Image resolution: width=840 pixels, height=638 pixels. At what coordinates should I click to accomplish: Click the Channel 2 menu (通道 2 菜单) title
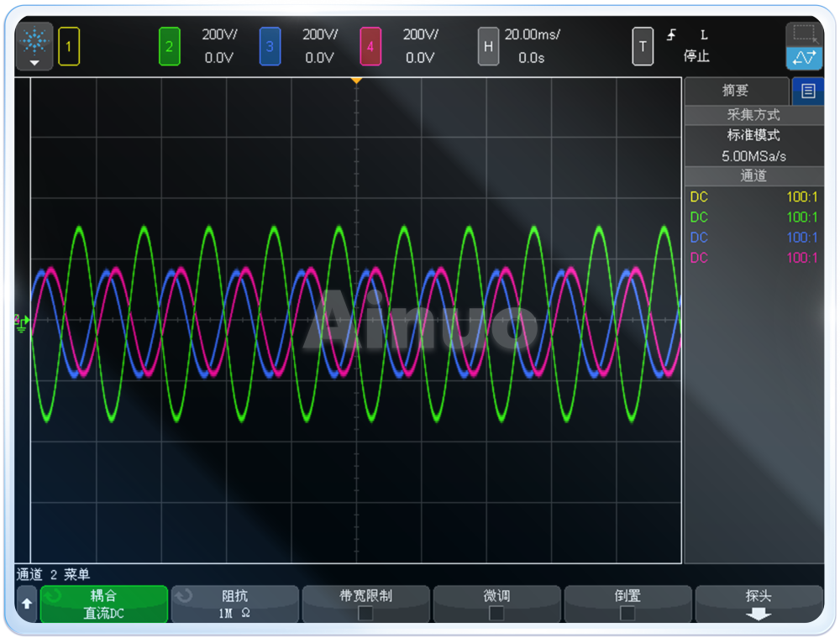pyautogui.click(x=53, y=575)
